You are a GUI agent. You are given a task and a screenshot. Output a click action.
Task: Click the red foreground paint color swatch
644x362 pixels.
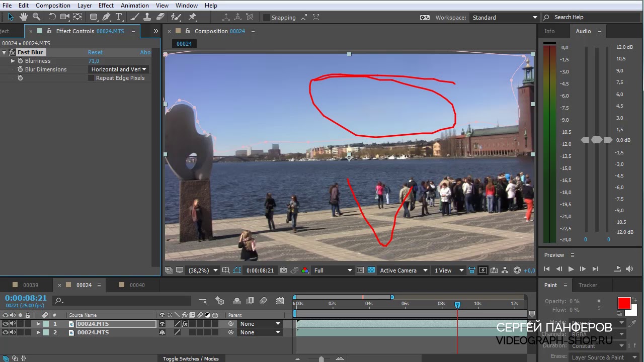pos(624,303)
